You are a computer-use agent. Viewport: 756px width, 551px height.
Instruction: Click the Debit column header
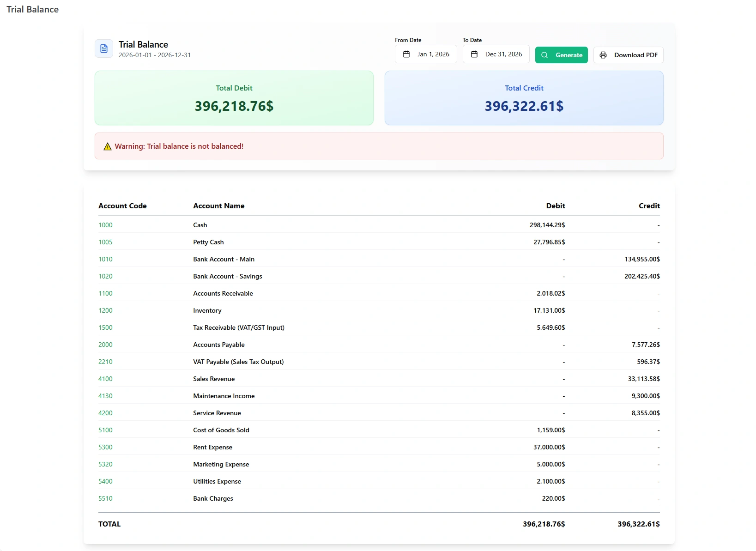(556, 206)
